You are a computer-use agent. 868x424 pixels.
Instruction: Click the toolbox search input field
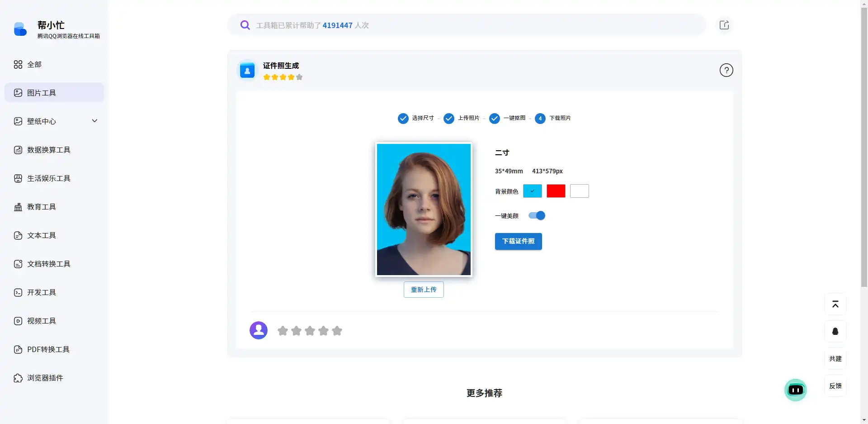point(467,25)
